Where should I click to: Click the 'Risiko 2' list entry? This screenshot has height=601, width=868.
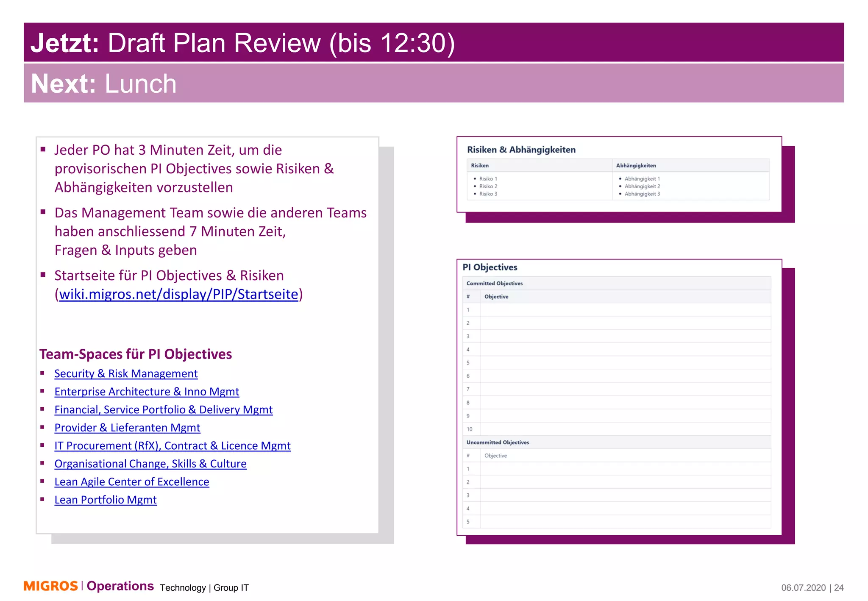coord(488,186)
